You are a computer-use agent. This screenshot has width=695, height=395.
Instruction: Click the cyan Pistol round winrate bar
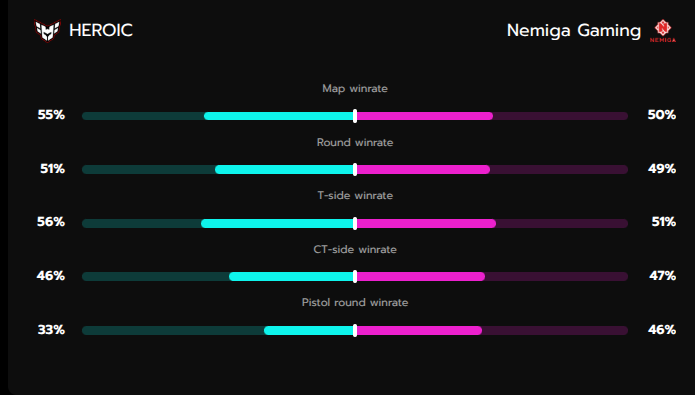[x=309, y=330]
